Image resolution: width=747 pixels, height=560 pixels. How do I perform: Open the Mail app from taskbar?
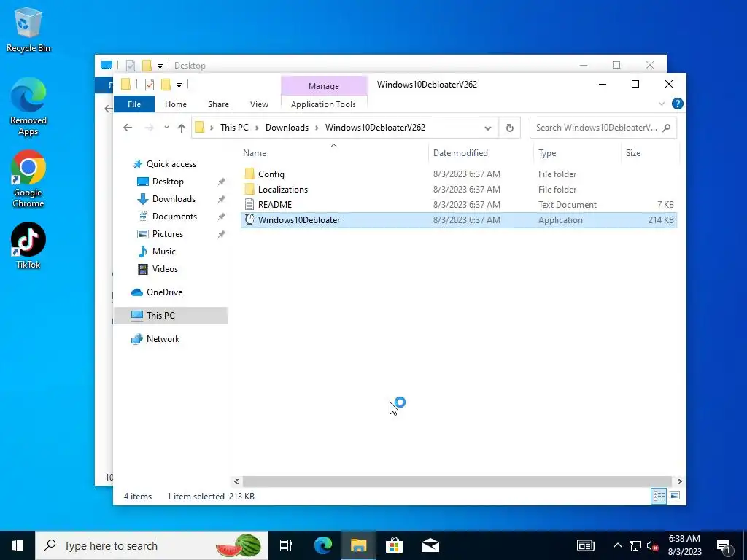click(430, 545)
